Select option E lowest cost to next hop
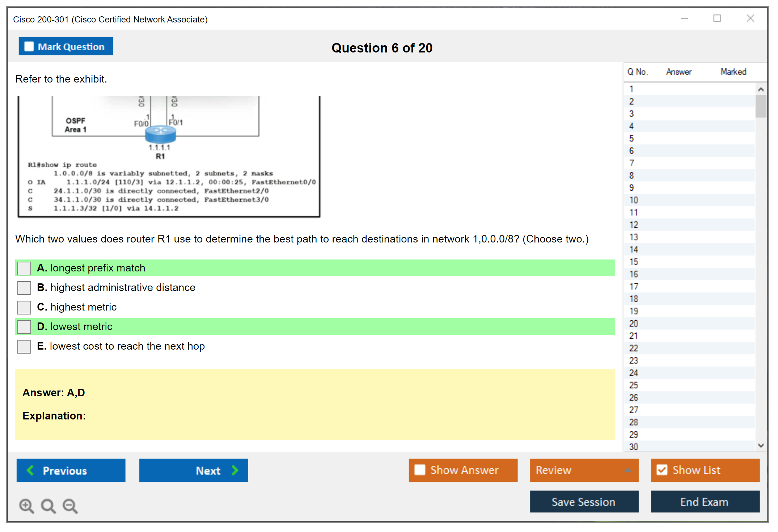 (x=24, y=346)
